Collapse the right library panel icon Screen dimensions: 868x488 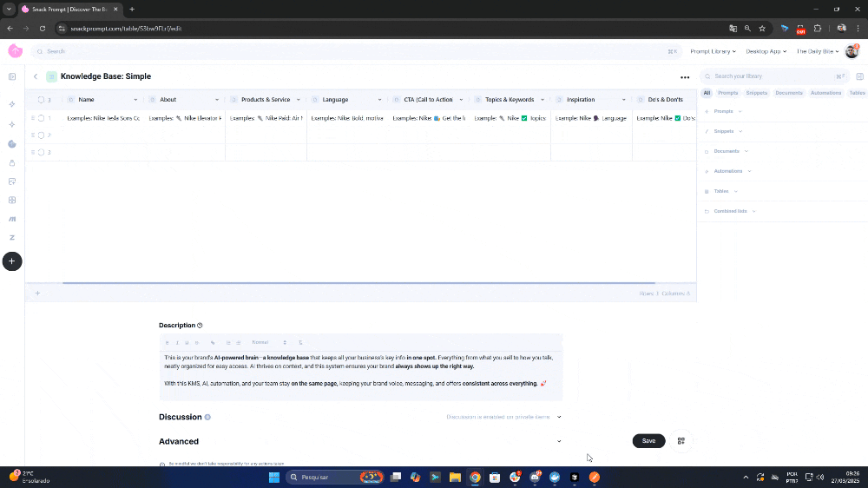[859, 76]
